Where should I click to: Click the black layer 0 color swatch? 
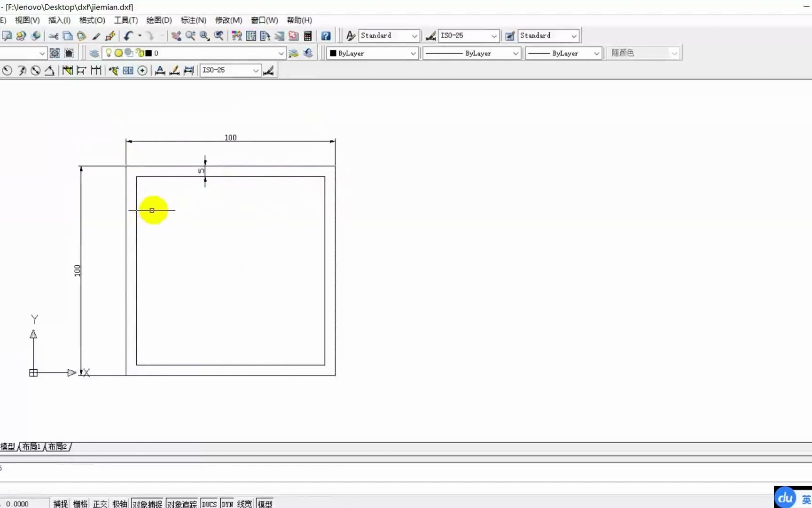coord(148,53)
